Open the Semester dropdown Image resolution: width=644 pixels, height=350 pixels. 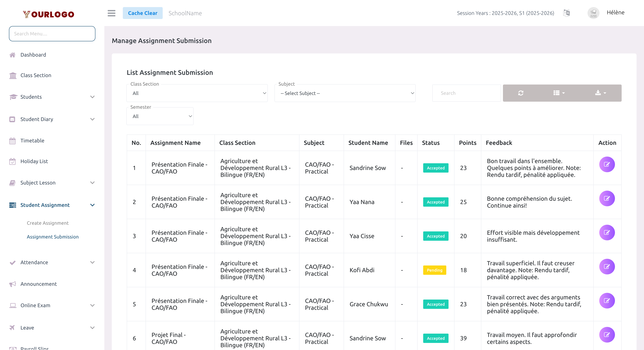160,116
